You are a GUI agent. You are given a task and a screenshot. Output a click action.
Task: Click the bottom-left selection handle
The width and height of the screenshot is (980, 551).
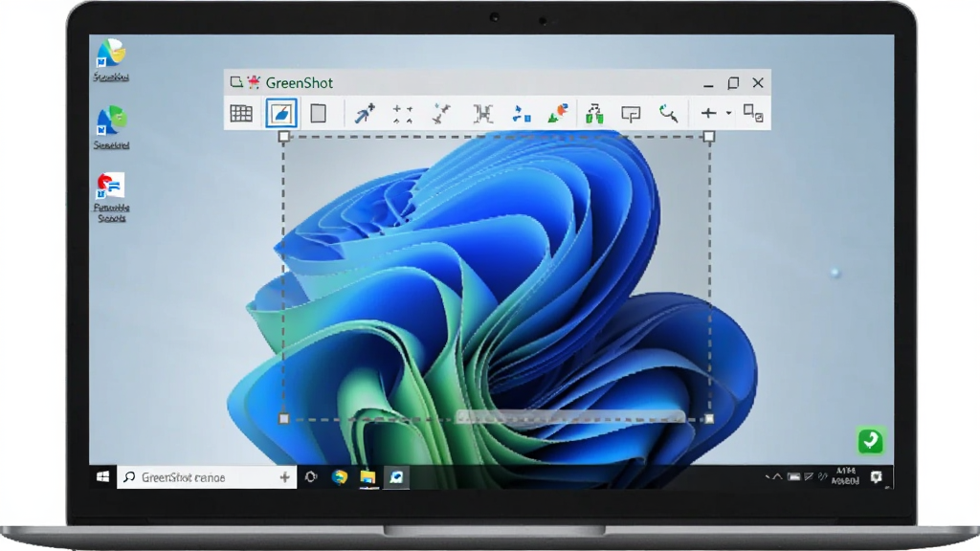click(x=283, y=419)
